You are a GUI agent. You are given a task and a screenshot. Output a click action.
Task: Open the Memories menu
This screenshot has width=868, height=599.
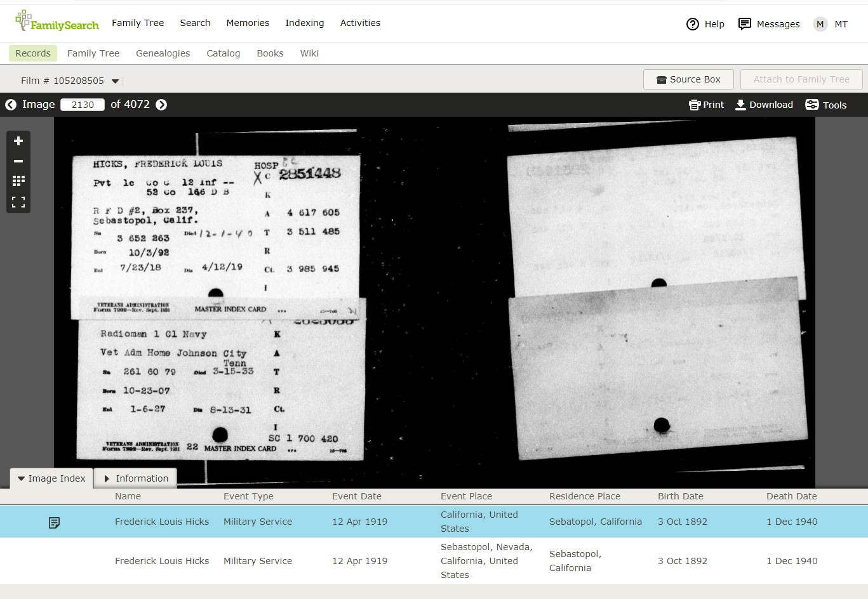(248, 23)
